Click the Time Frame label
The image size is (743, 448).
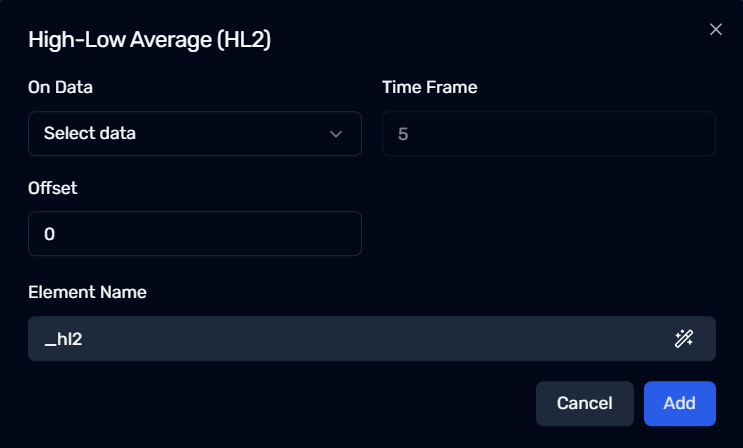[430, 87]
